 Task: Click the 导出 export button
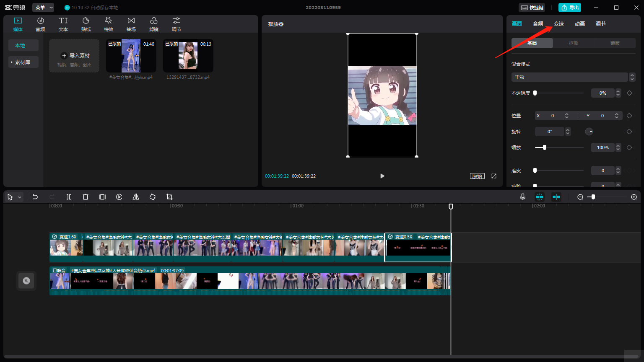(569, 8)
